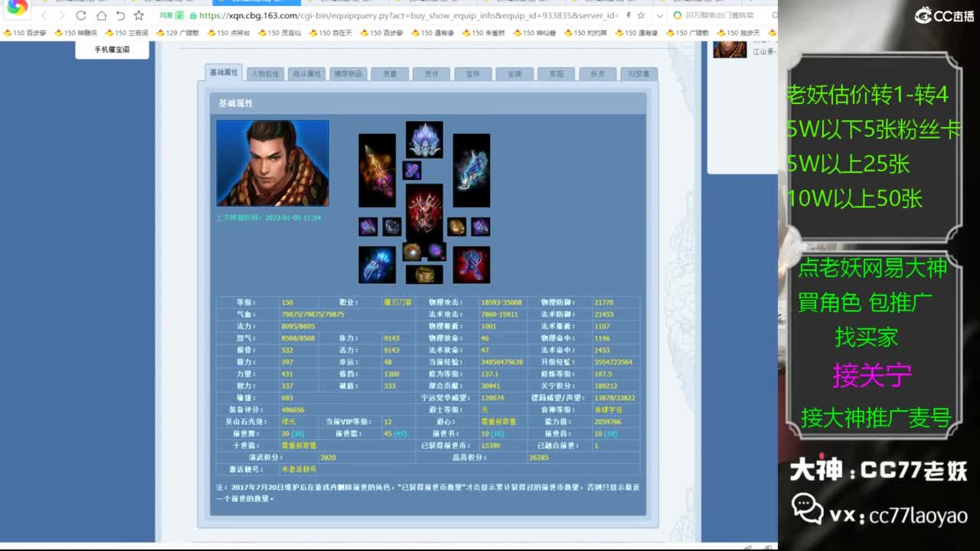980x551 pixels.
Task: Switch to the 携带物品 tab
Action: tap(348, 74)
